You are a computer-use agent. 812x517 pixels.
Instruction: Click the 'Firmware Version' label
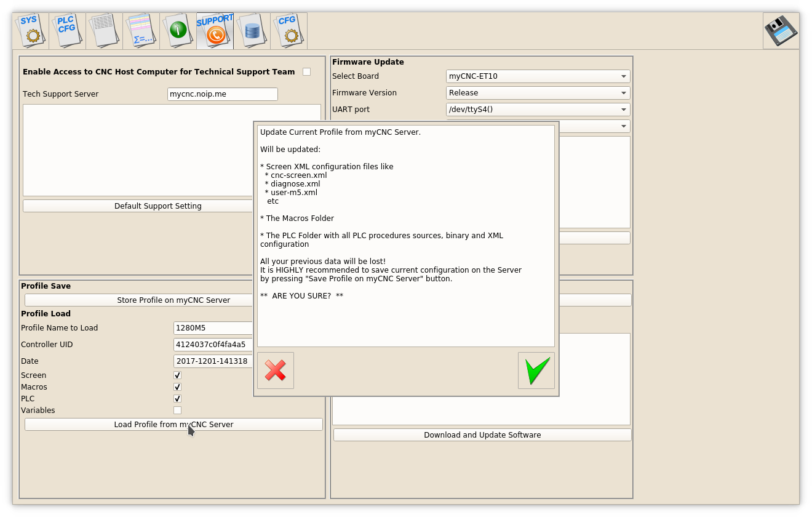click(x=364, y=93)
